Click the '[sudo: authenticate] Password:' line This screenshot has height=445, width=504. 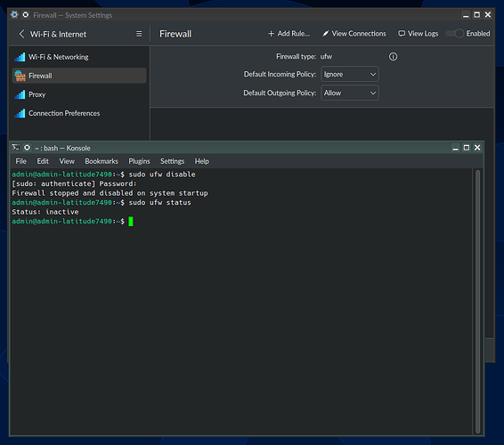[x=74, y=183]
